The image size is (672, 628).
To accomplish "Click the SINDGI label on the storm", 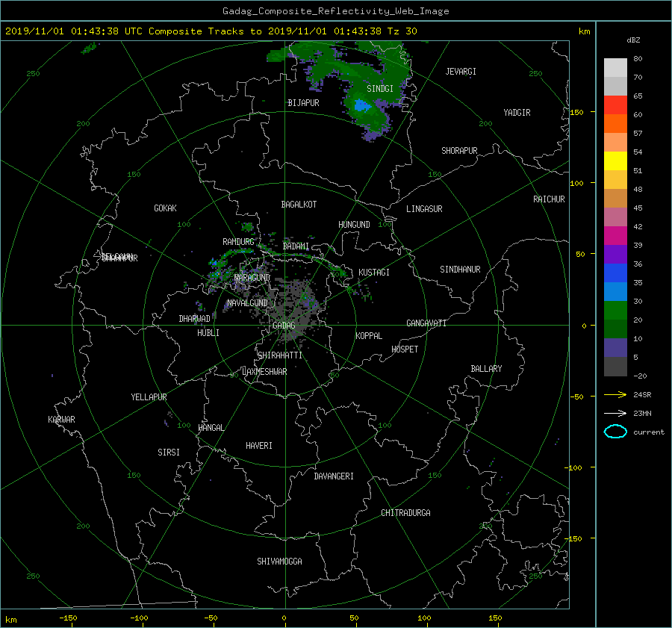I will tap(380, 89).
